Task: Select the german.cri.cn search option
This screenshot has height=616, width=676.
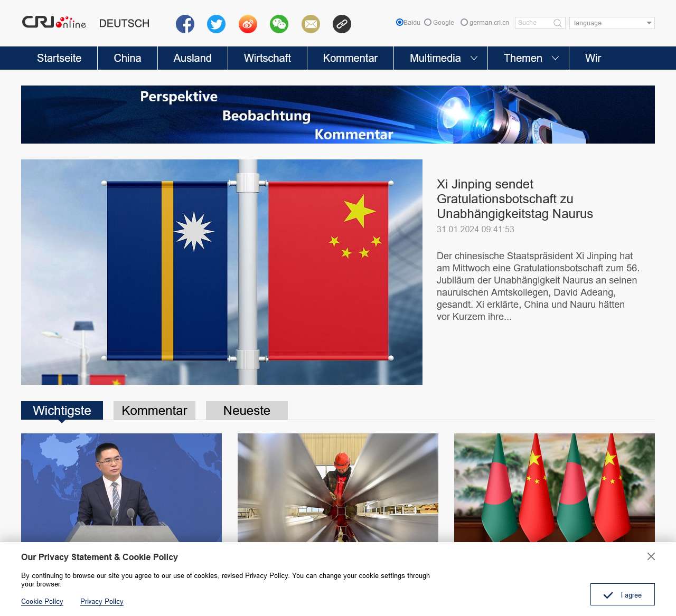Action: pyautogui.click(x=464, y=22)
